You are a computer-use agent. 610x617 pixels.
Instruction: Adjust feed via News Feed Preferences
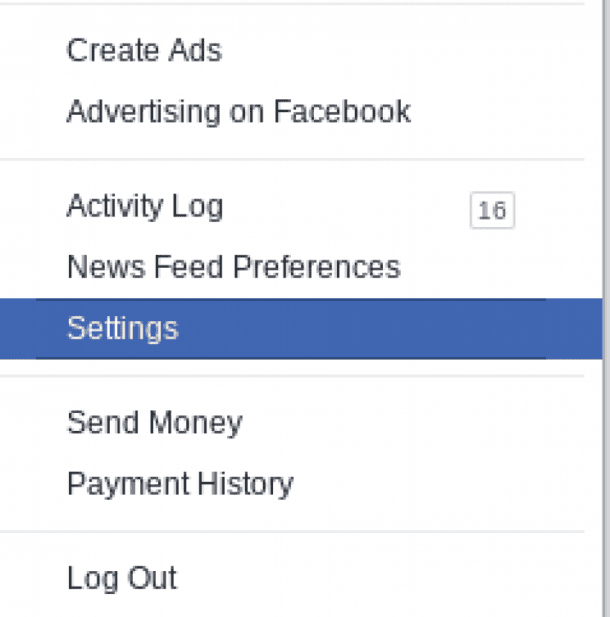pyautogui.click(x=233, y=267)
